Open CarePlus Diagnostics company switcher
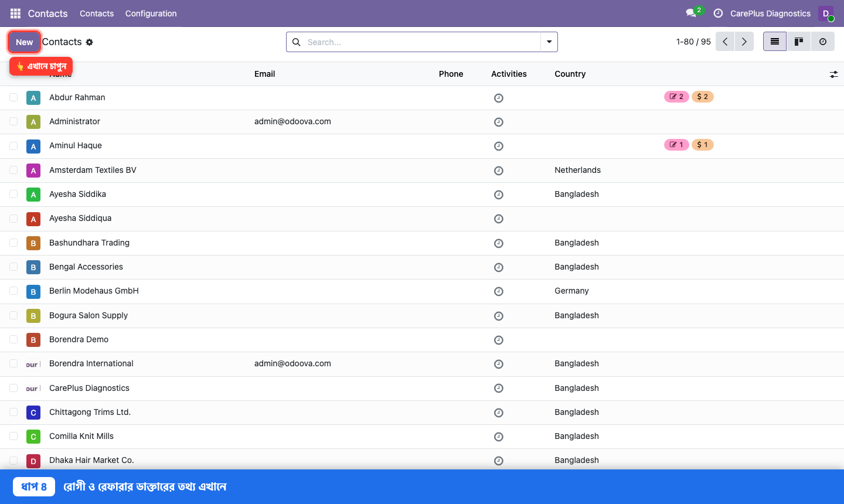 click(x=770, y=13)
